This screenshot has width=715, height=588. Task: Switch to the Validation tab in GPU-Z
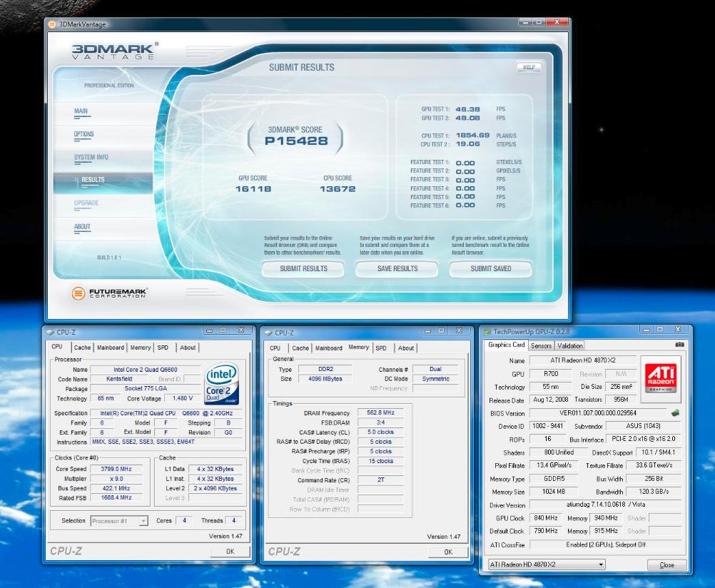569,346
